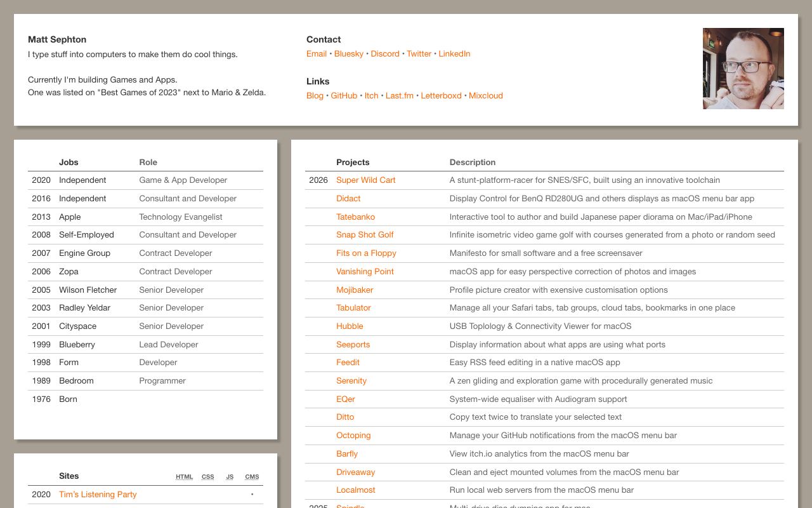Visit the Driveaway project link

point(355,472)
